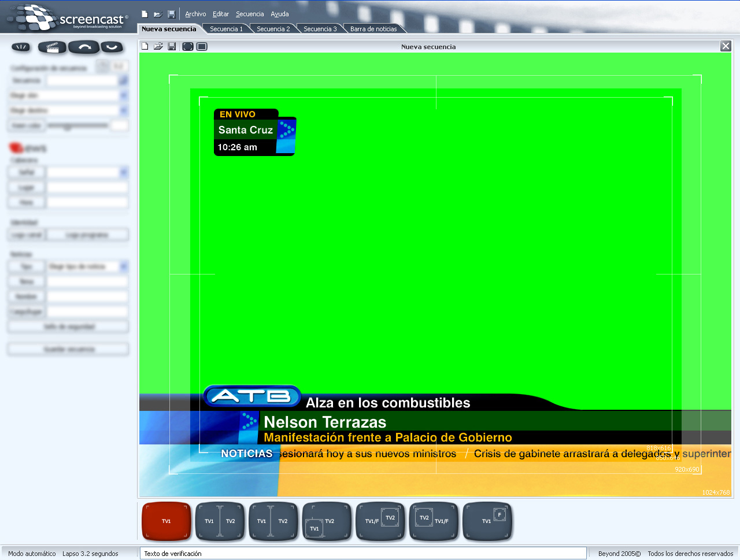Show safe-area guides with corner-bracket icon
This screenshot has height=560, width=740.
click(x=188, y=46)
